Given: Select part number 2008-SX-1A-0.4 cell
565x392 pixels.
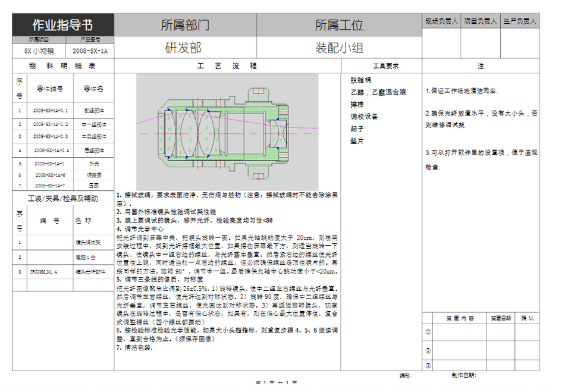Looking at the screenshot, I should pyautogui.click(x=52, y=150).
